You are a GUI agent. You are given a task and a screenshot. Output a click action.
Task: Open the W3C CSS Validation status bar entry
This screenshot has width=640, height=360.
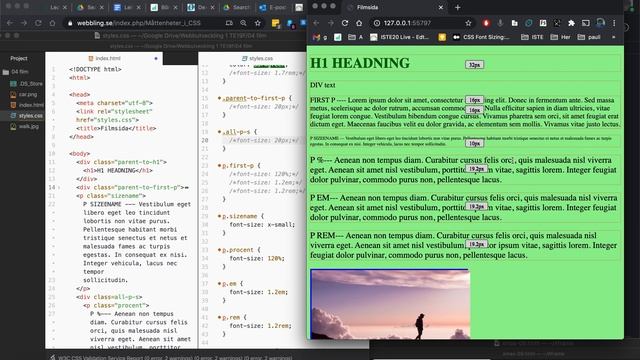tap(171, 358)
